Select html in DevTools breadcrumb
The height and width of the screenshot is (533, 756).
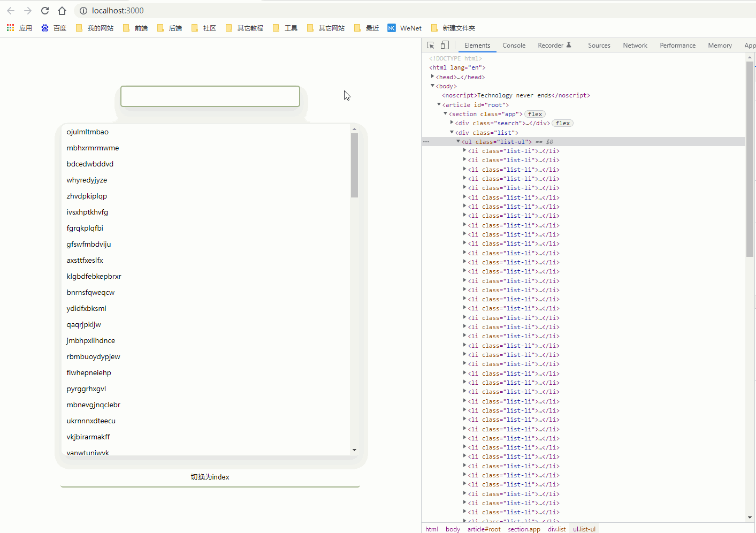[x=432, y=529]
